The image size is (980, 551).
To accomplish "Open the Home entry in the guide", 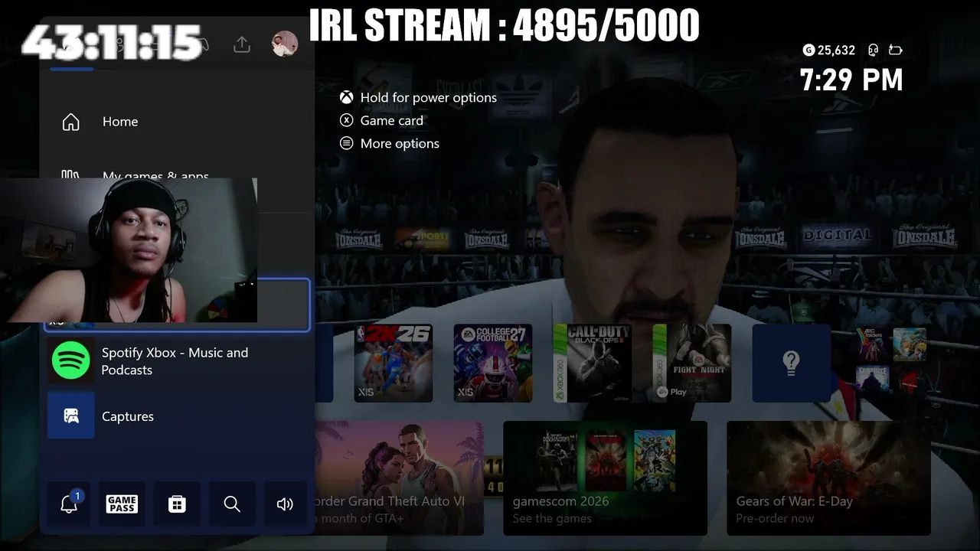I will coord(177,122).
